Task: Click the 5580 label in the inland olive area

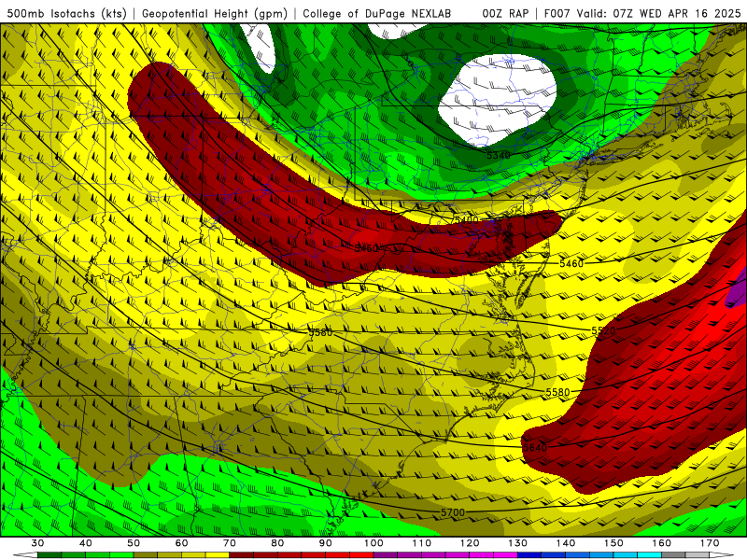Action: click(320, 332)
